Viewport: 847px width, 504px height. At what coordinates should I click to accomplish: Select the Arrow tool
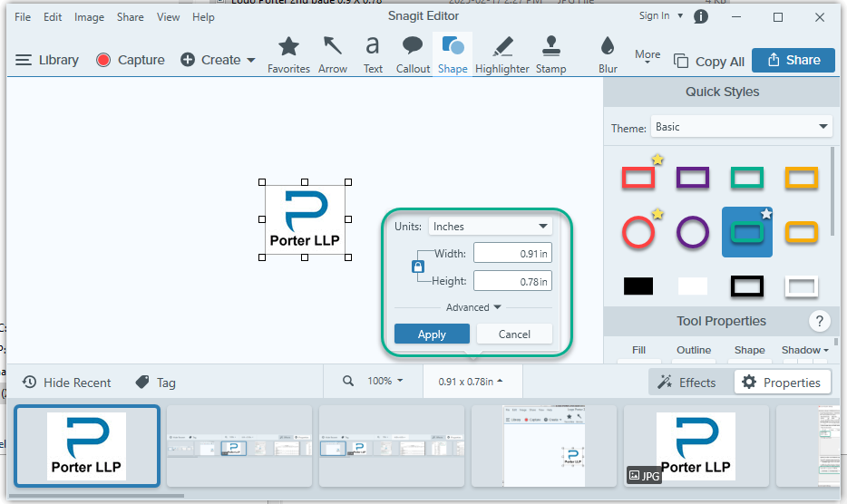pyautogui.click(x=332, y=54)
